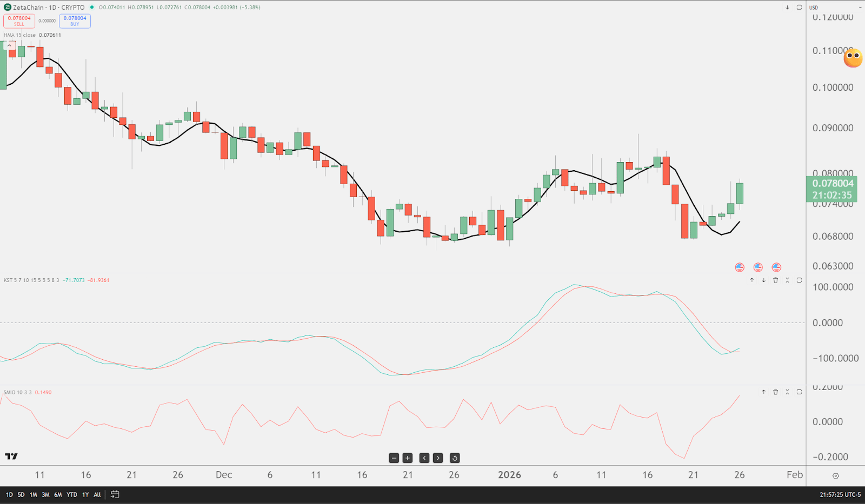Click the red SELL price button
The width and height of the screenshot is (865, 504).
19,21
